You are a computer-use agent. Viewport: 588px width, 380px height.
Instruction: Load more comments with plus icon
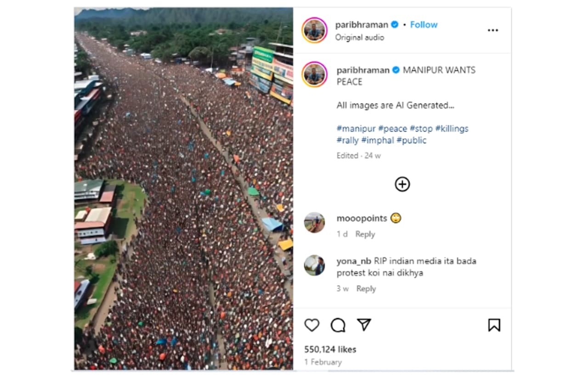pos(402,184)
